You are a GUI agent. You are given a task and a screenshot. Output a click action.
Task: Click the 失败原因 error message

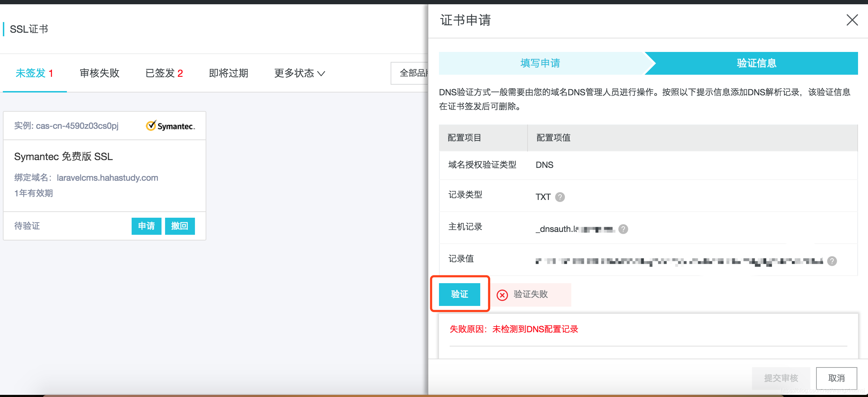coord(514,329)
